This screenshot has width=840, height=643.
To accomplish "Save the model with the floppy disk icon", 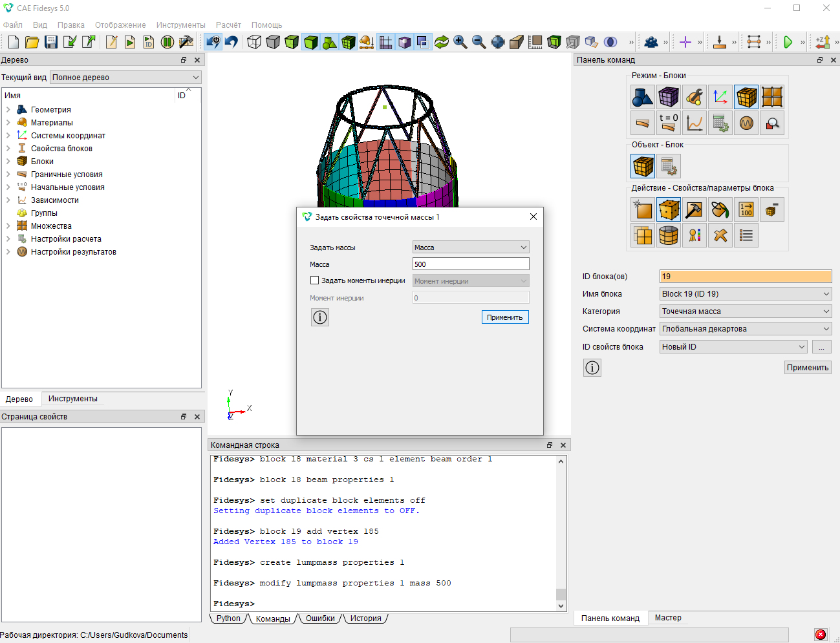I will click(51, 42).
